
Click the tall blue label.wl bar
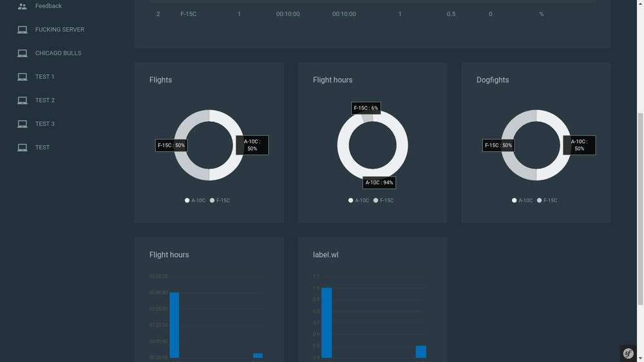[327, 323]
